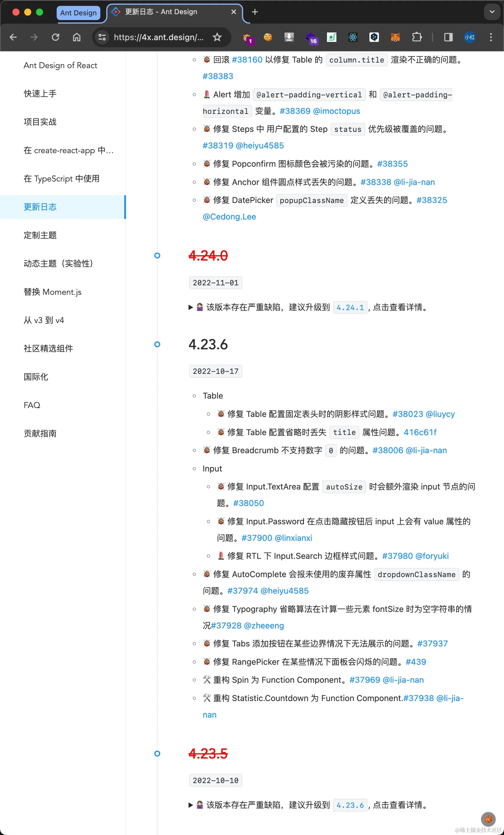
Task: Open 从 v3 到 v4 sidebar item
Action: coord(63,320)
